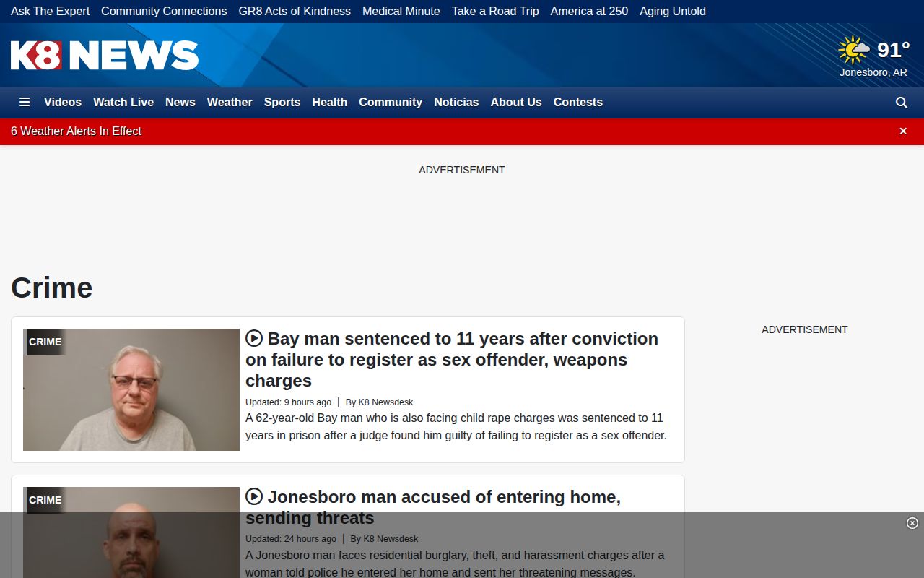
Task: Open the Weather nav item
Action: (230, 102)
